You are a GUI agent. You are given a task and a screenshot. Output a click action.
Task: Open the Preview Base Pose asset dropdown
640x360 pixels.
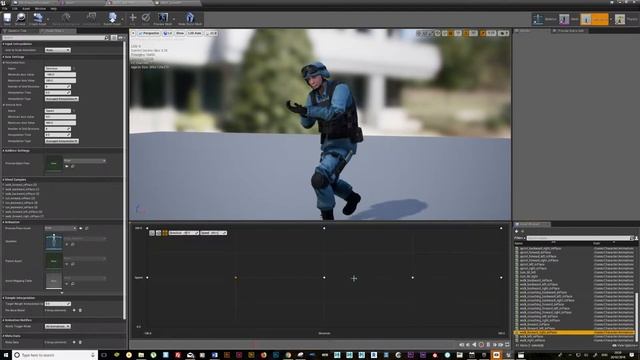click(x=85, y=161)
